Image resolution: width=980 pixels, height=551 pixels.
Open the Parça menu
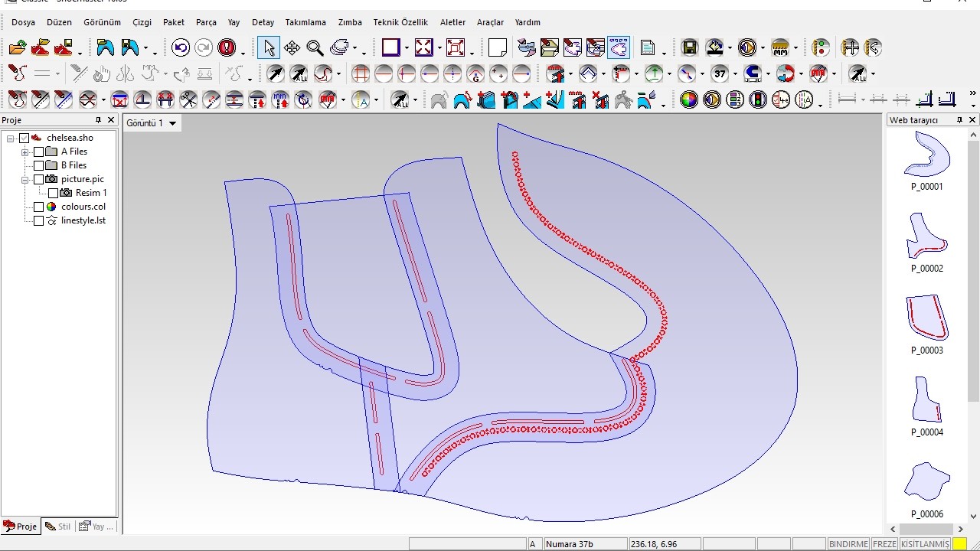(x=206, y=22)
